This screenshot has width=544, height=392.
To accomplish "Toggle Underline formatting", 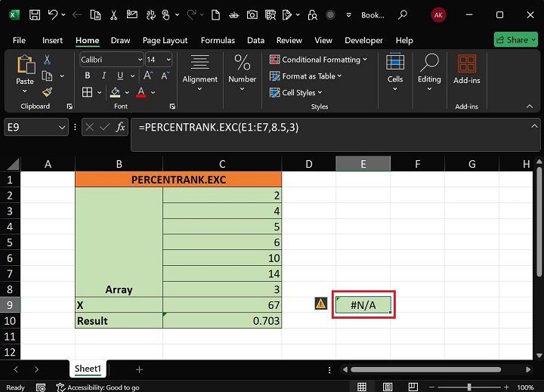I will click(x=120, y=76).
